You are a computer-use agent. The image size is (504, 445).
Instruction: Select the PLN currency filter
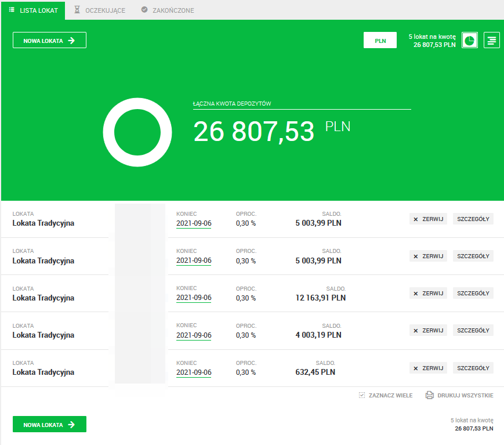(x=380, y=41)
